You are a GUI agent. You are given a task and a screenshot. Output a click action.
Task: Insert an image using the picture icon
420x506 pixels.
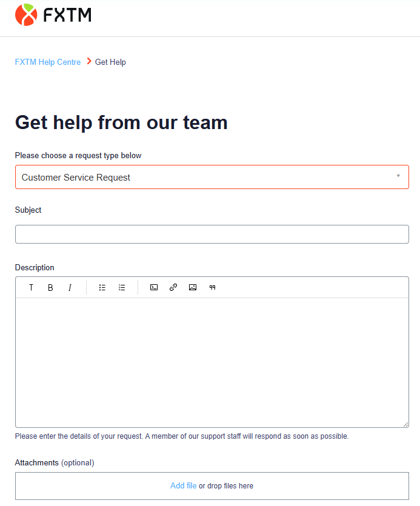[x=193, y=287]
